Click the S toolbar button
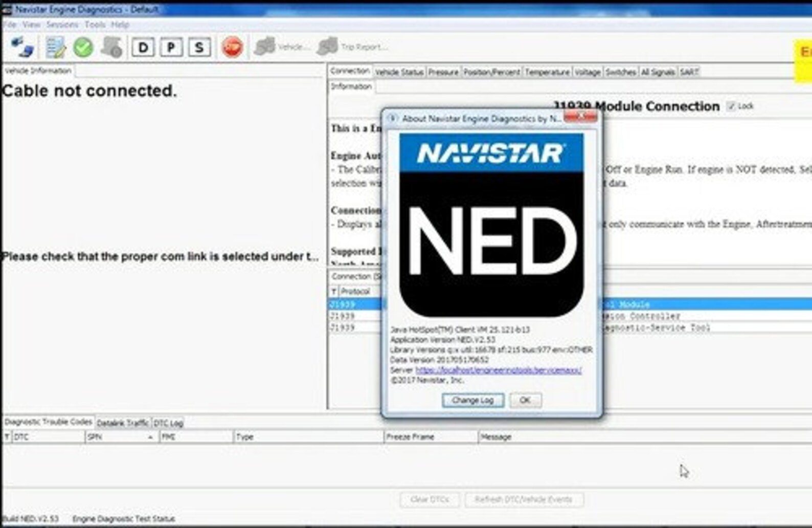The image size is (812, 528). click(x=199, y=48)
